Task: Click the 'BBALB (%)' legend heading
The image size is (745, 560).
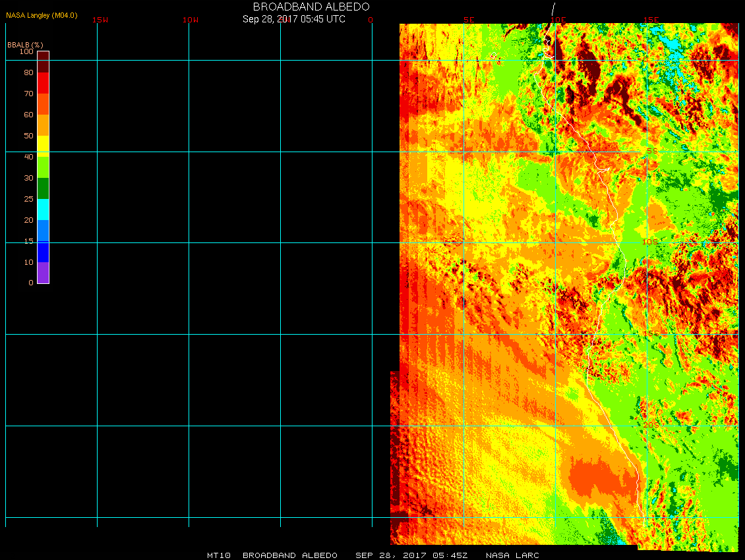Action: click(x=25, y=45)
